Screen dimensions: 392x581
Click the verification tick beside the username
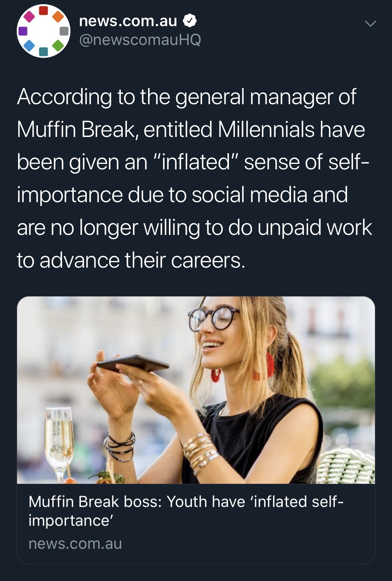(189, 21)
